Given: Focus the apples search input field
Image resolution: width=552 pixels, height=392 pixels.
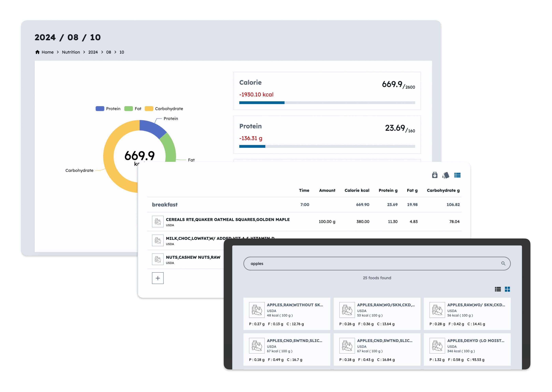Looking at the screenshot, I should [x=377, y=263].
